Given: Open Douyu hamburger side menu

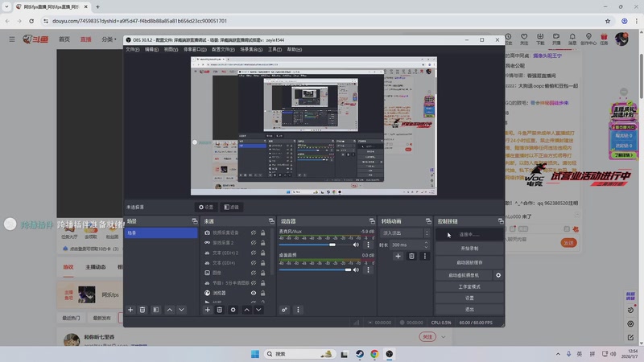Looking at the screenshot, I should 12,39.
